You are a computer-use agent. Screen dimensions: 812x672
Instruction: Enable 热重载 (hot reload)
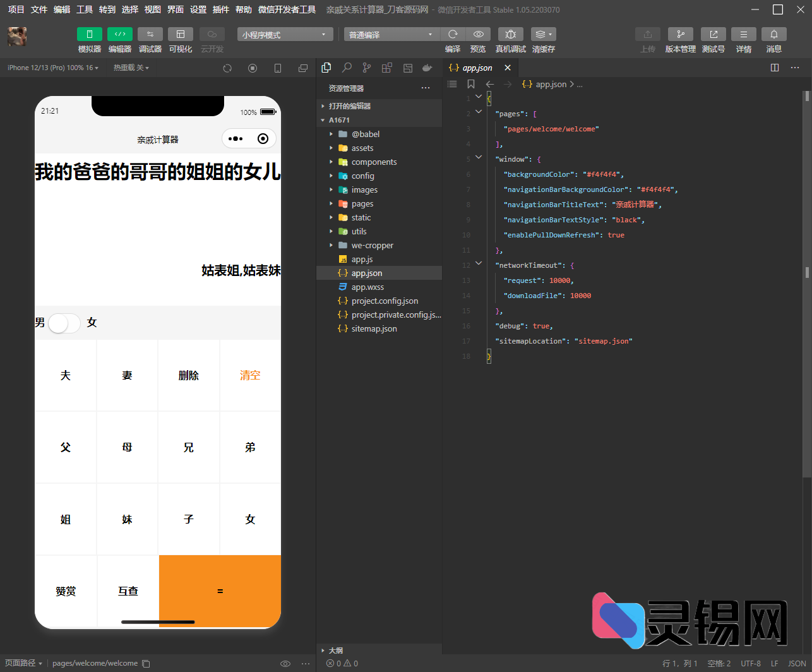pyautogui.click(x=131, y=67)
